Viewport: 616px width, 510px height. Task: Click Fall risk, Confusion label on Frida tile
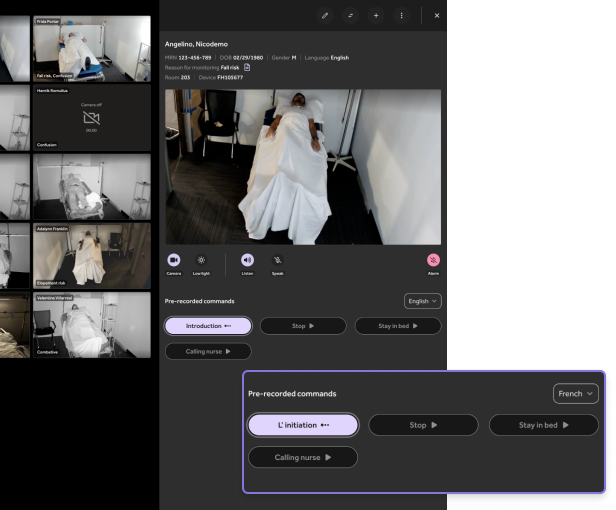coord(54,75)
